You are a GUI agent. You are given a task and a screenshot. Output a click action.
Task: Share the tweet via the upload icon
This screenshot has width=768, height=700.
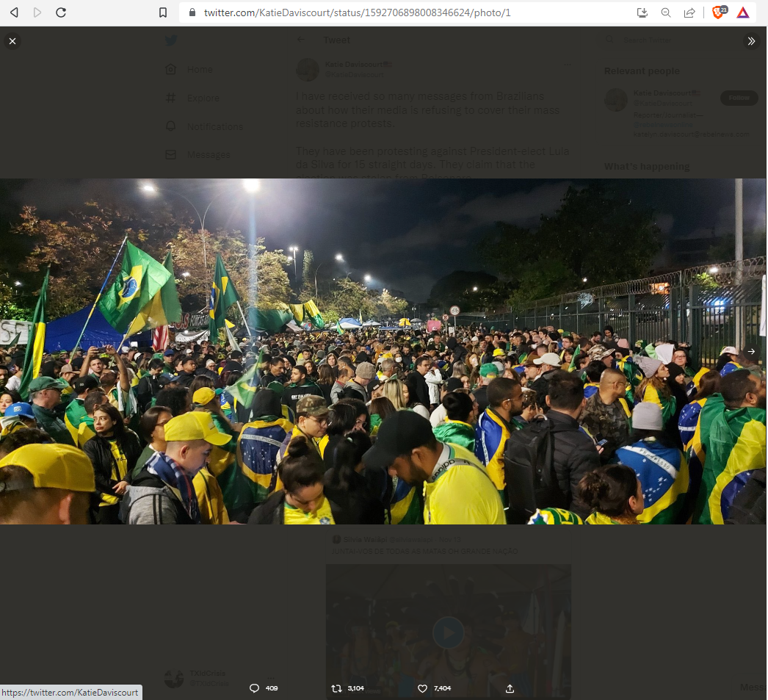pyautogui.click(x=510, y=688)
